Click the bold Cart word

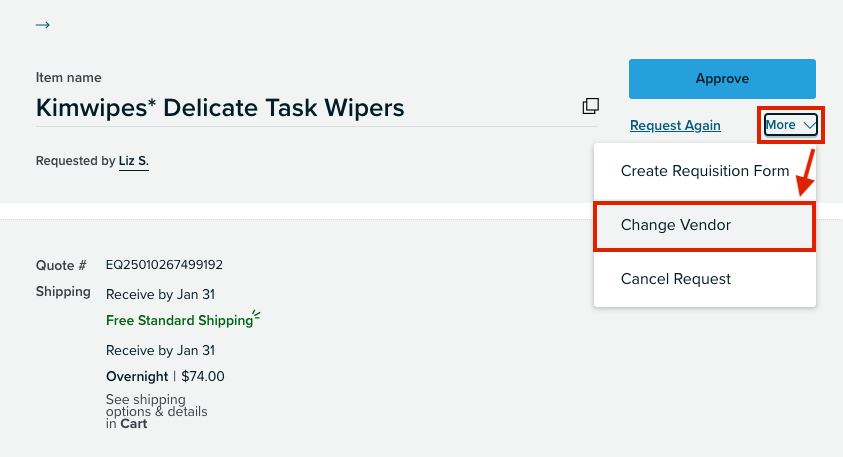pos(133,424)
